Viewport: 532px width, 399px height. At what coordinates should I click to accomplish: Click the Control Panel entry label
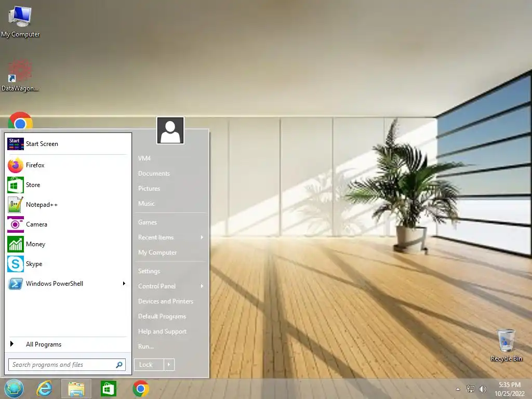pos(157,286)
